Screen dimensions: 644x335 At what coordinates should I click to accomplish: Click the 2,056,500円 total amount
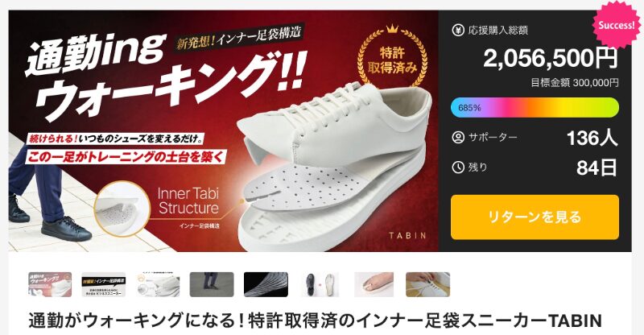coord(551,58)
